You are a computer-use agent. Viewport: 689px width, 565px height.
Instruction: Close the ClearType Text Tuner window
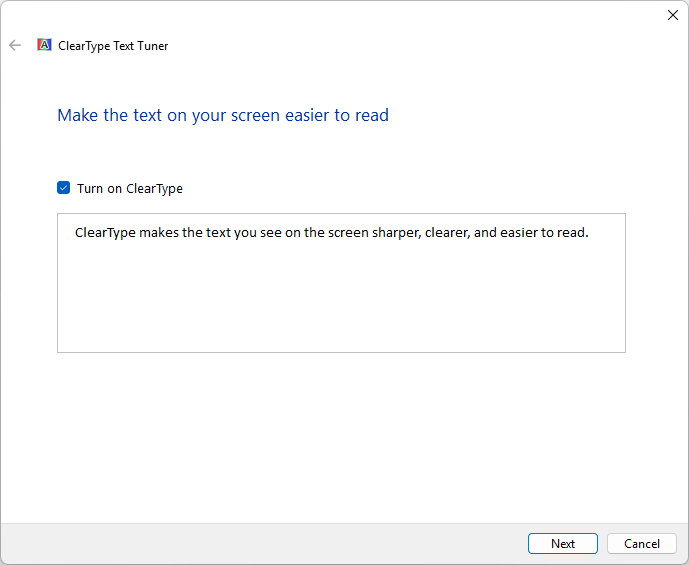(672, 15)
